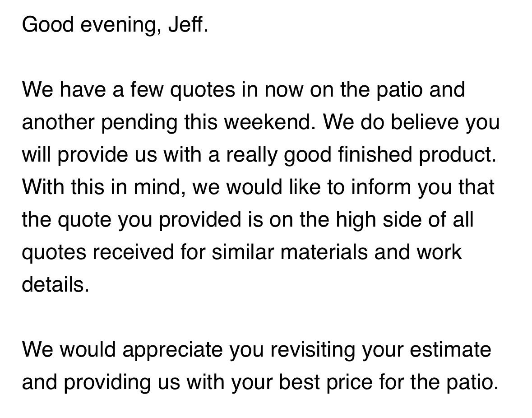Click the words "high side of all"
This screenshot has width=532, height=418.
404,219
